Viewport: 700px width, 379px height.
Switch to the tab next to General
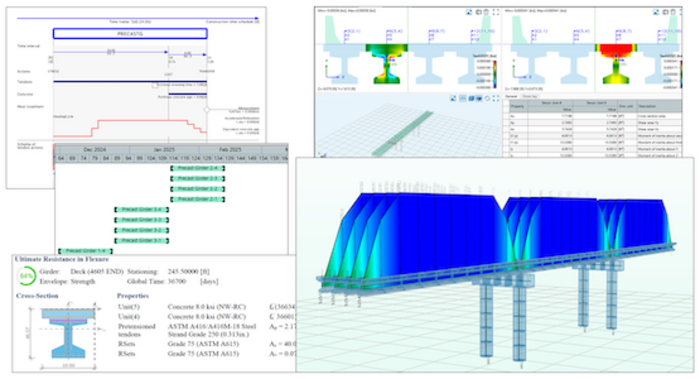click(x=529, y=96)
